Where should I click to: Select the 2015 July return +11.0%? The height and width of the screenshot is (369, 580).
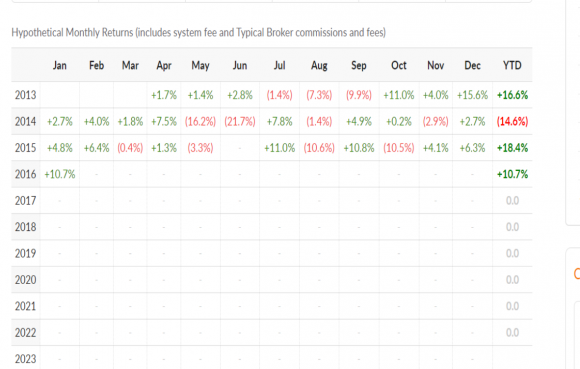280,148
